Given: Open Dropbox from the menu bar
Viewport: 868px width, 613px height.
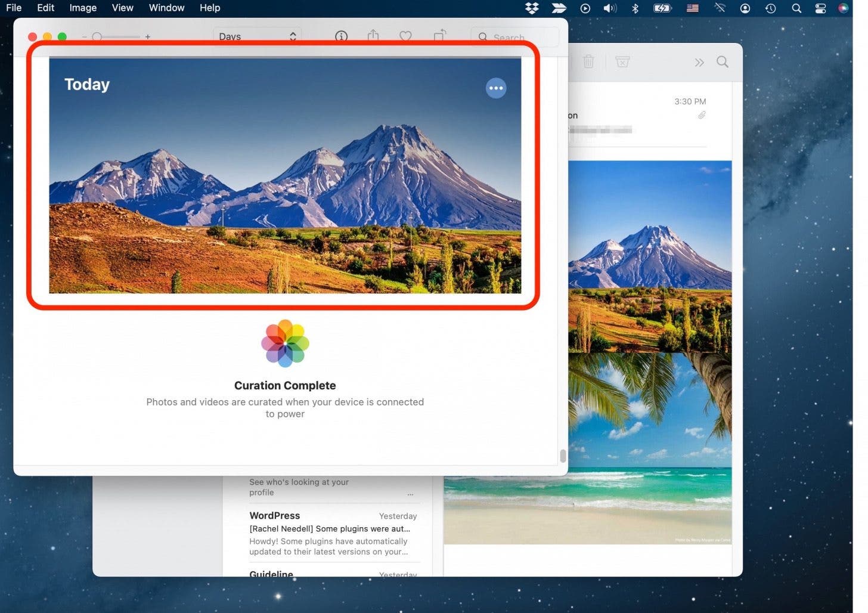Looking at the screenshot, I should point(531,8).
